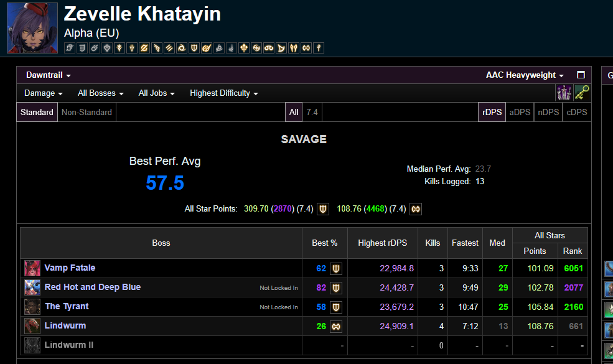Open Zevelle Khatayin's character portrait
The width and height of the screenshot is (613, 364).
coord(32,28)
